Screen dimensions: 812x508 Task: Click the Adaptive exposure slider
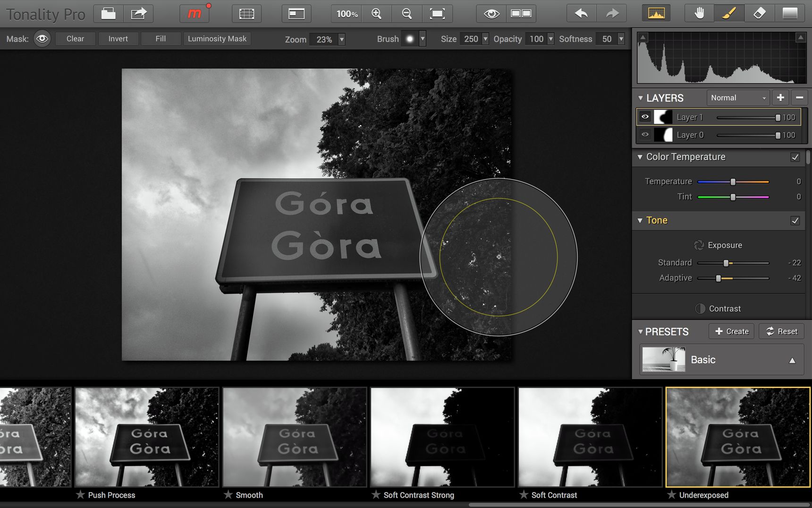click(733, 278)
